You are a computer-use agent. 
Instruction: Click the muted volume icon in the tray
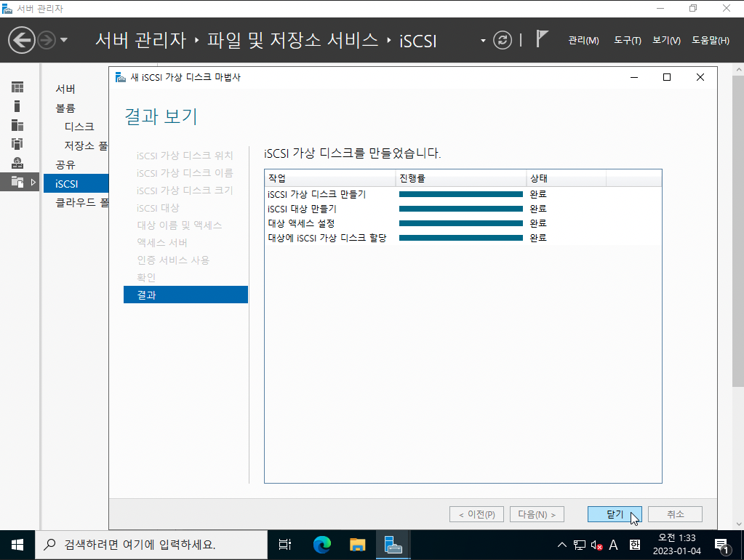click(x=597, y=545)
